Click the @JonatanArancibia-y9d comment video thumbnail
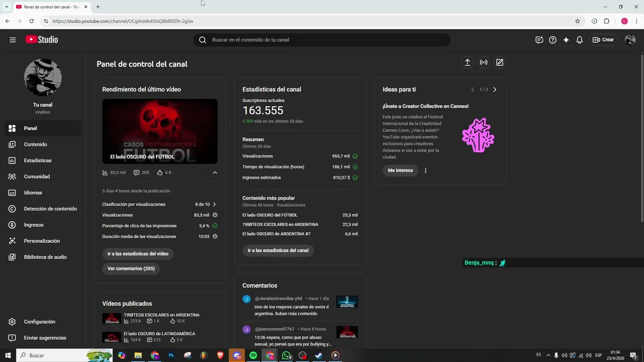Screen dimensions: 644x362 point(347,302)
